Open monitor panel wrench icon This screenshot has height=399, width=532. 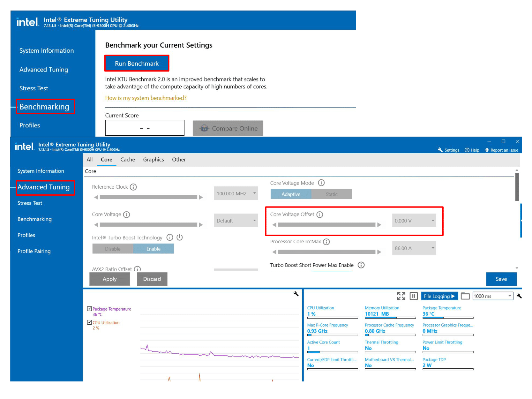519,296
